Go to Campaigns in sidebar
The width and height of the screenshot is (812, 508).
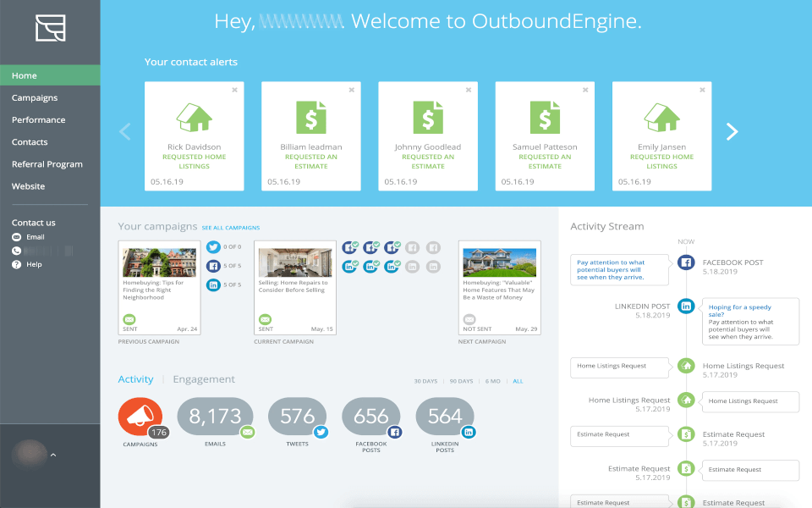(x=35, y=97)
